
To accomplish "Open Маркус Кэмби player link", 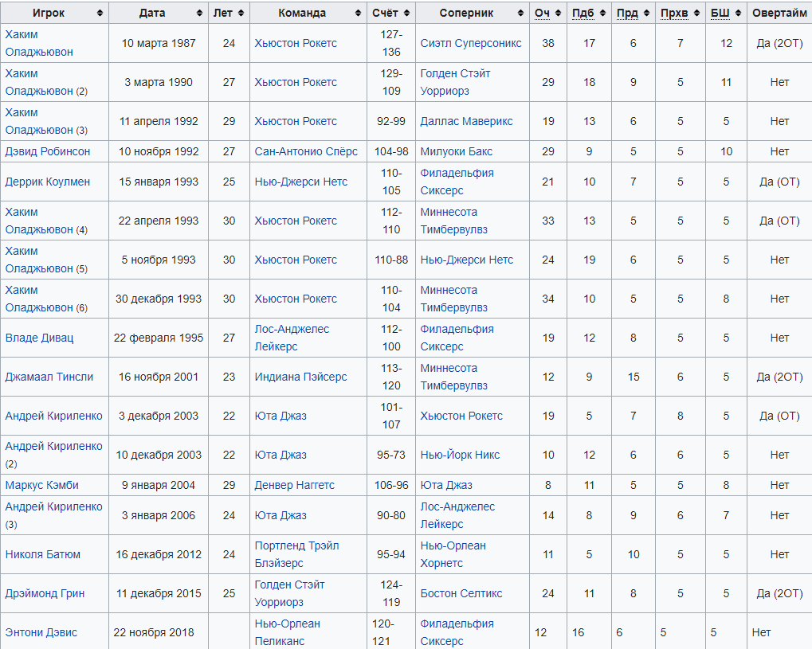I will click(x=42, y=485).
